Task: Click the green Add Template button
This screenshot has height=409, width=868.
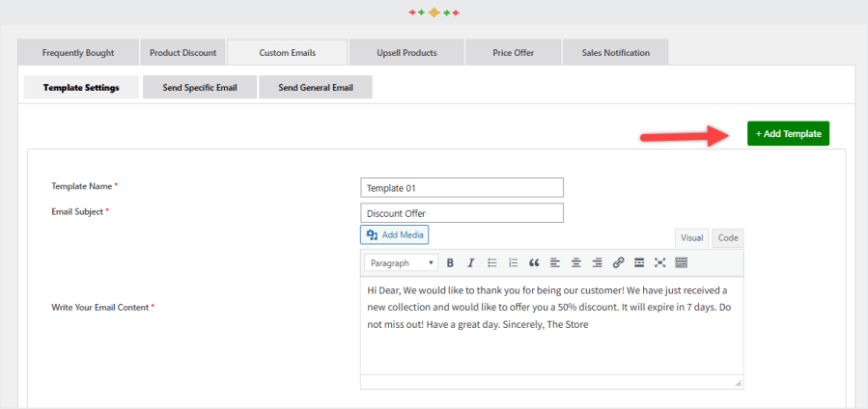Action: click(788, 134)
